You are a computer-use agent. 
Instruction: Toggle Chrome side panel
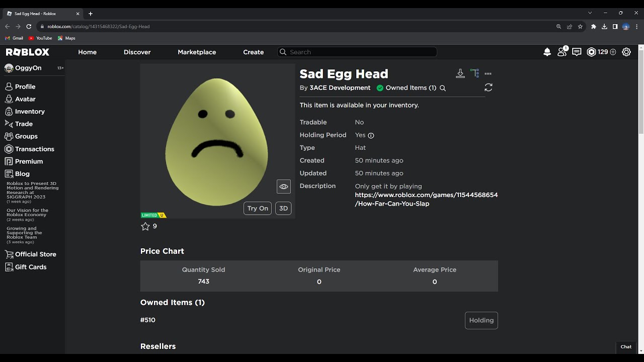tap(615, 27)
